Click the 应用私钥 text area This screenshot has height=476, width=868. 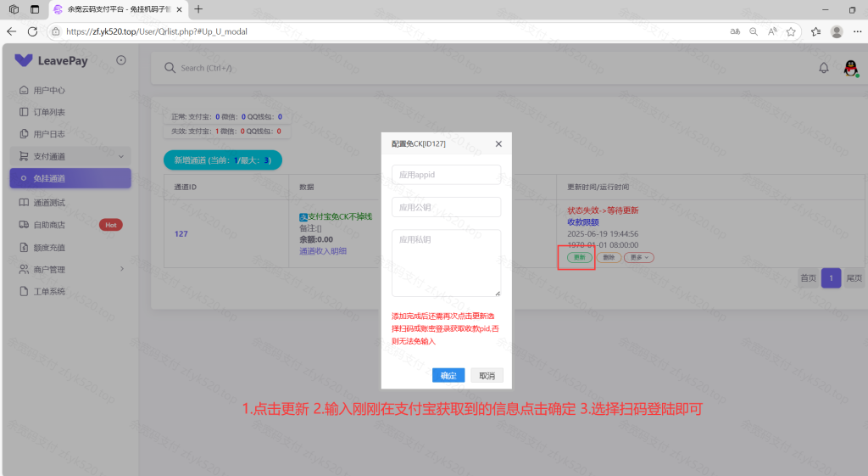click(x=446, y=262)
